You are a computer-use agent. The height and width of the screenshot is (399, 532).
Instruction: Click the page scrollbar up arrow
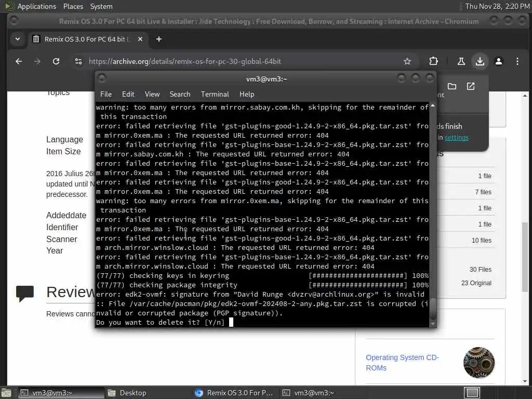tap(525, 96)
